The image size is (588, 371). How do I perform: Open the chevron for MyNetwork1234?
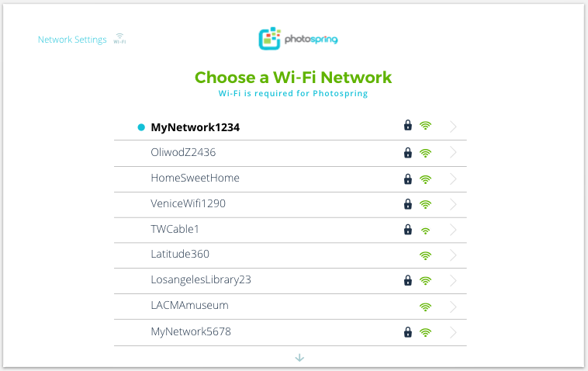coord(453,127)
